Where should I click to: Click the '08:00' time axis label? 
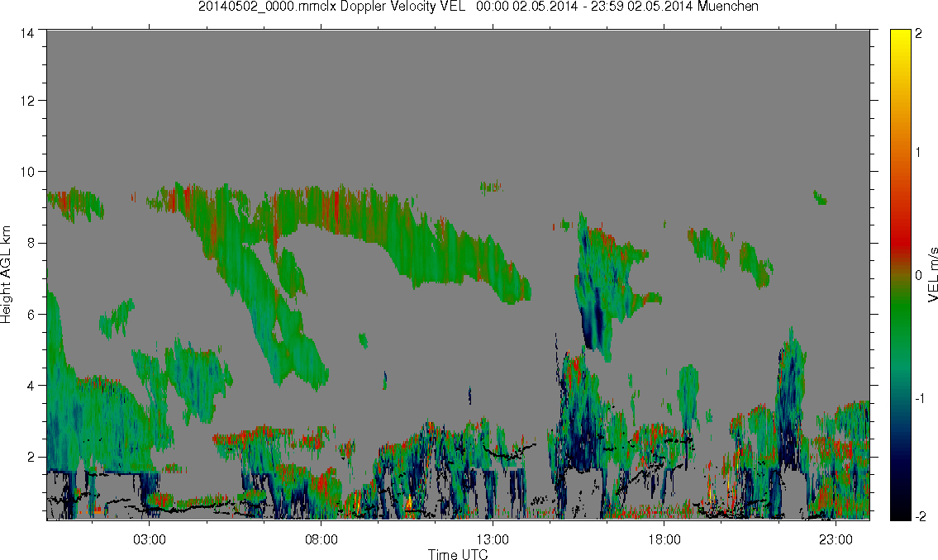[x=321, y=539]
